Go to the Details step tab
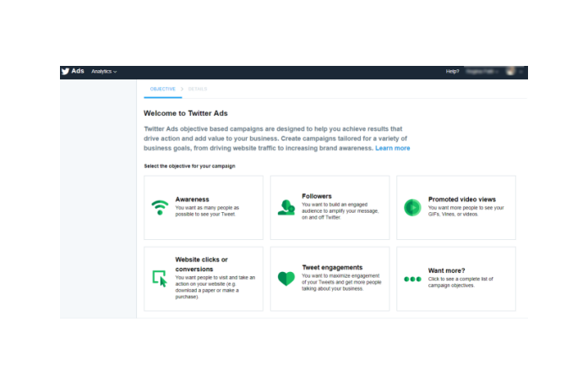This screenshot has height=392, width=588. pyautogui.click(x=198, y=89)
